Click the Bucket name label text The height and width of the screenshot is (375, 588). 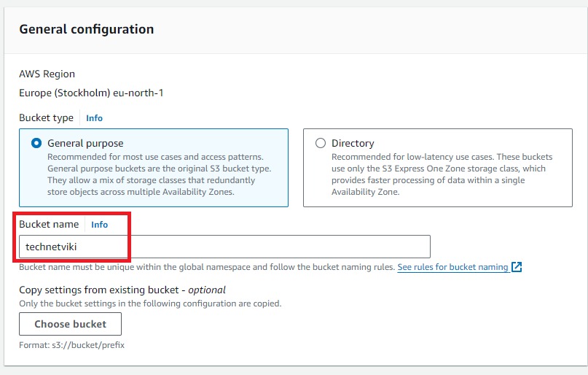tap(49, 224)
